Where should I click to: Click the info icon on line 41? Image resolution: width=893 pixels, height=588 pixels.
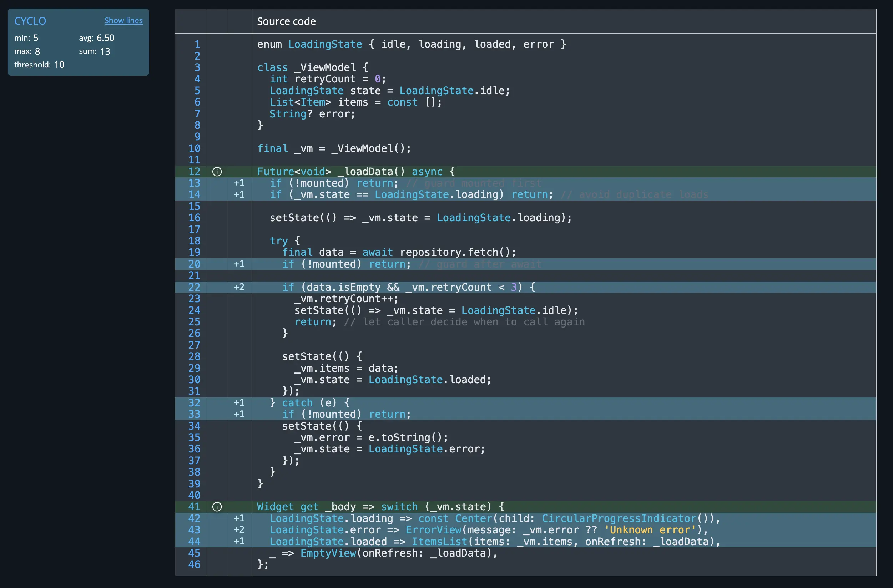click(217, 507)
